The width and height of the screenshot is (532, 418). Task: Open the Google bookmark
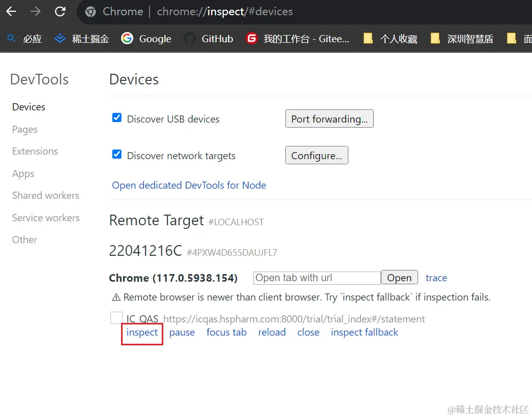pos(146,39)
